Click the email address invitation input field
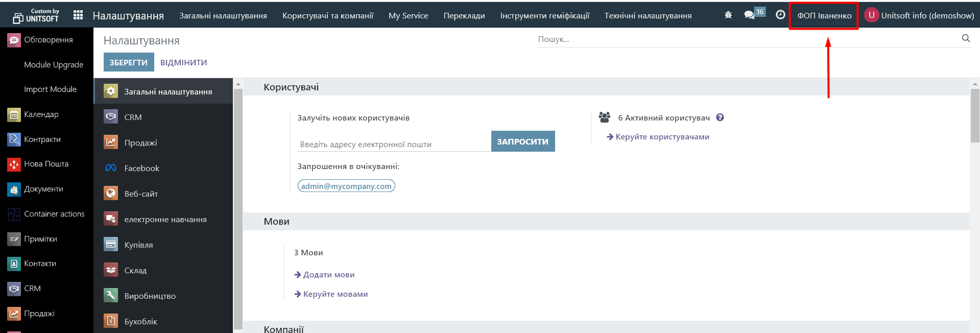This screenshot has width=980, height=333. pos(393,145)
